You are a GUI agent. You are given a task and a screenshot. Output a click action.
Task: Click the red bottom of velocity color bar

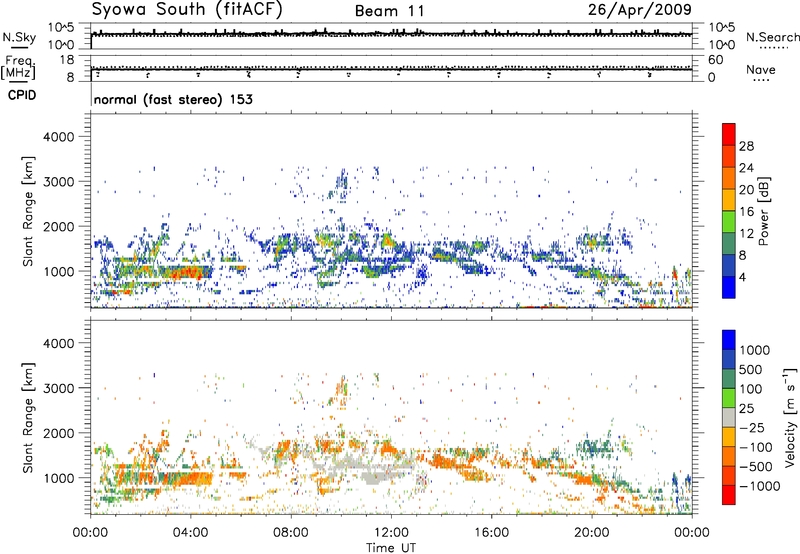[x=729, y=495]
